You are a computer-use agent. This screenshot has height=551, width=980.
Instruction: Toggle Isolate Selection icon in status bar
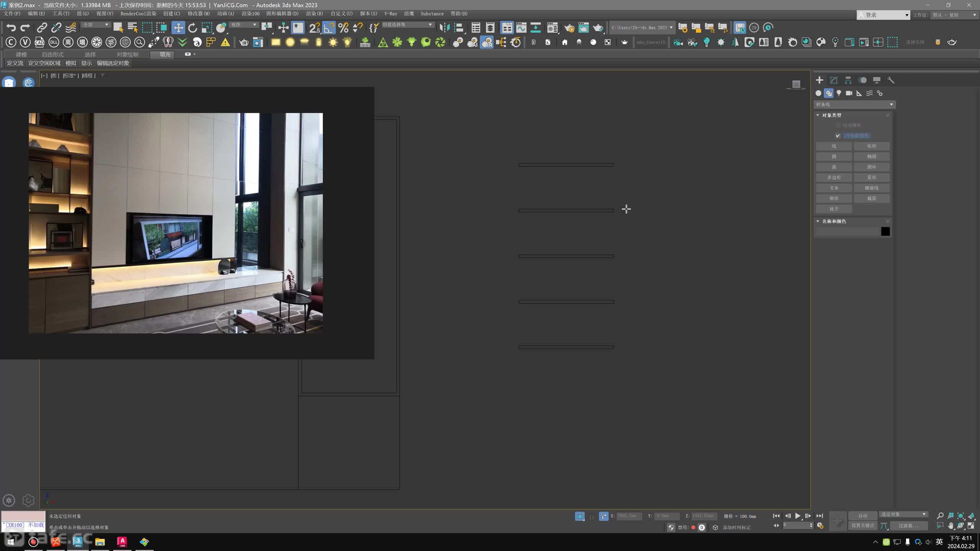pos(580,516)
